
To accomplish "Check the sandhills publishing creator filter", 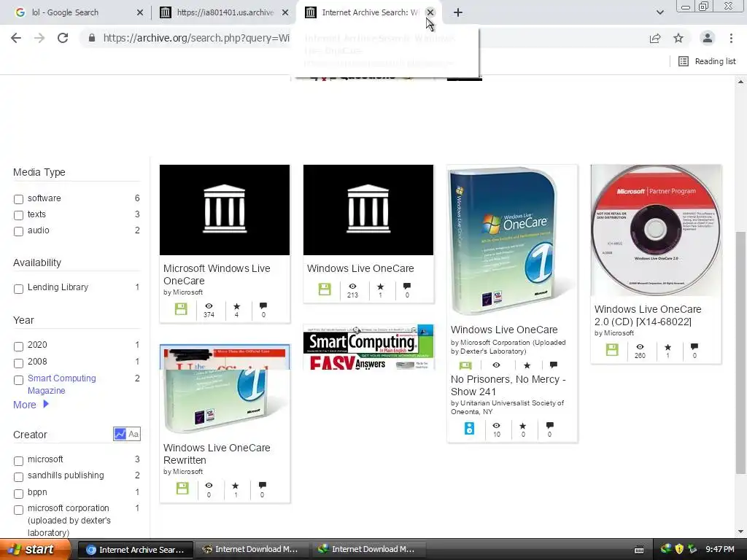I will tap(18, 477).
